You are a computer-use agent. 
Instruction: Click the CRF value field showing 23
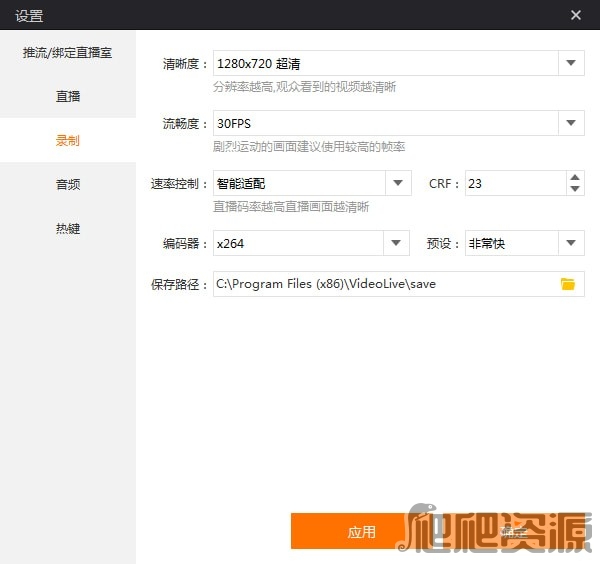tap(515, 183)
